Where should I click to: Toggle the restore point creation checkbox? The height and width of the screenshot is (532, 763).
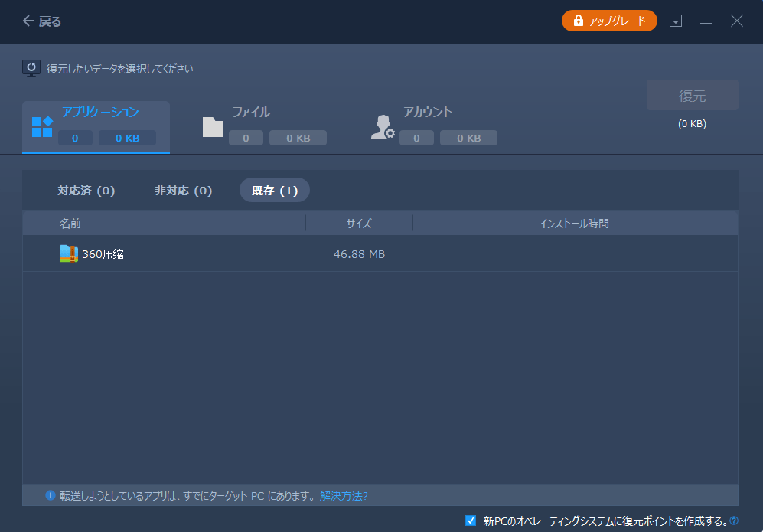coord(471,521)
